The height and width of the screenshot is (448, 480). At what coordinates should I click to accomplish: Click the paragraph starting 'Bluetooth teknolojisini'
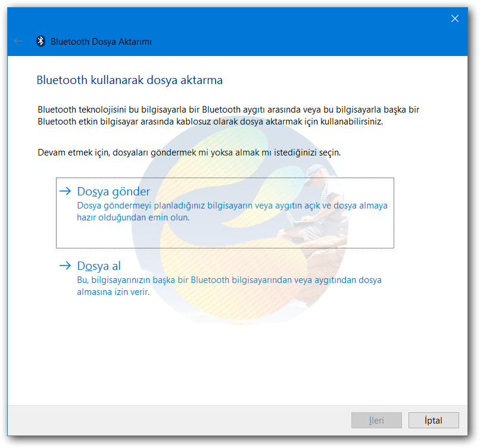pos(228,116)
